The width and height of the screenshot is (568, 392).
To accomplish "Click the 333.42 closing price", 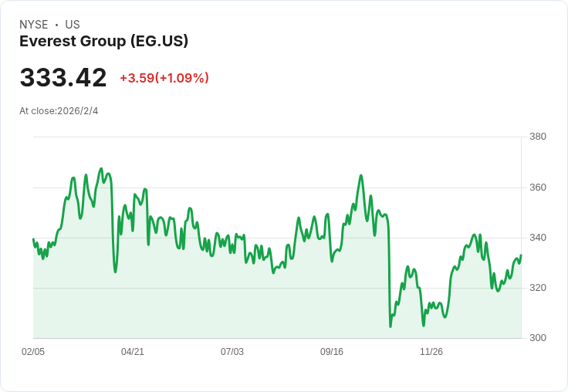I will (63, 78).
